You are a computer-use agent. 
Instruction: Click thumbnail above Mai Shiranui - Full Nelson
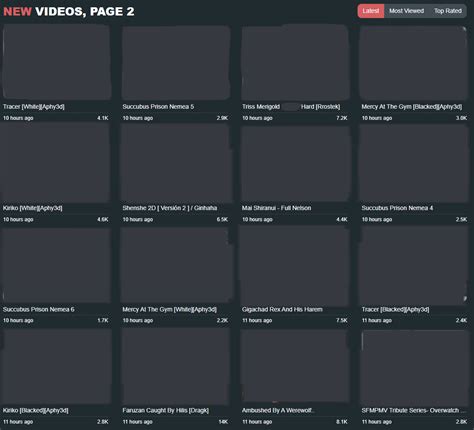click(295, 164)
